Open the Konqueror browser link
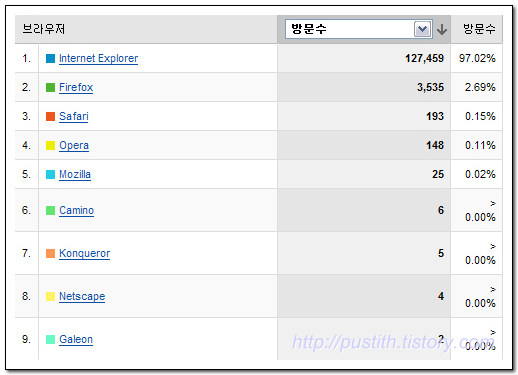 click(85, 253)
